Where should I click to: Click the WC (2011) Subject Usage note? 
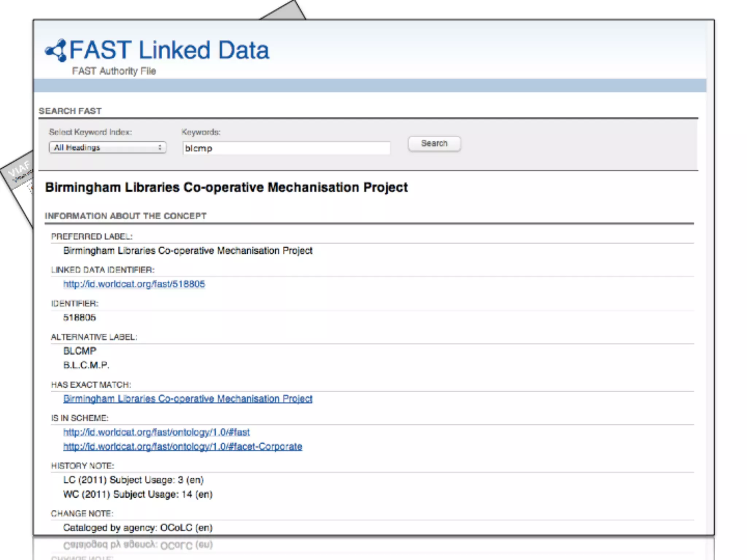pos(138,494)
